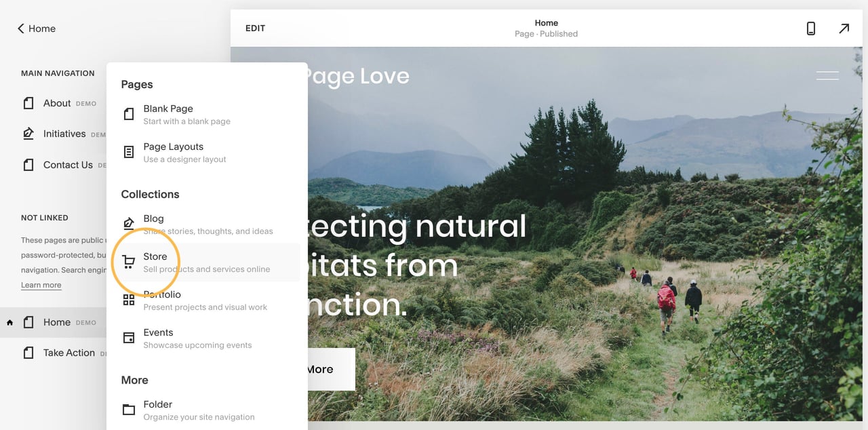The width and height of the screenshot is (868, 430).
Task: Click the About page document icon
Action: tap(28, 103)
